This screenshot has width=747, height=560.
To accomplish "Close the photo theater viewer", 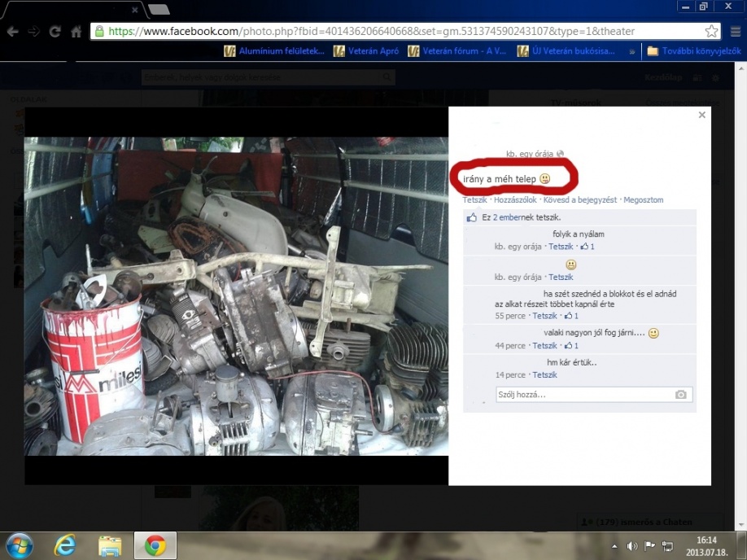I will (701, 116).
